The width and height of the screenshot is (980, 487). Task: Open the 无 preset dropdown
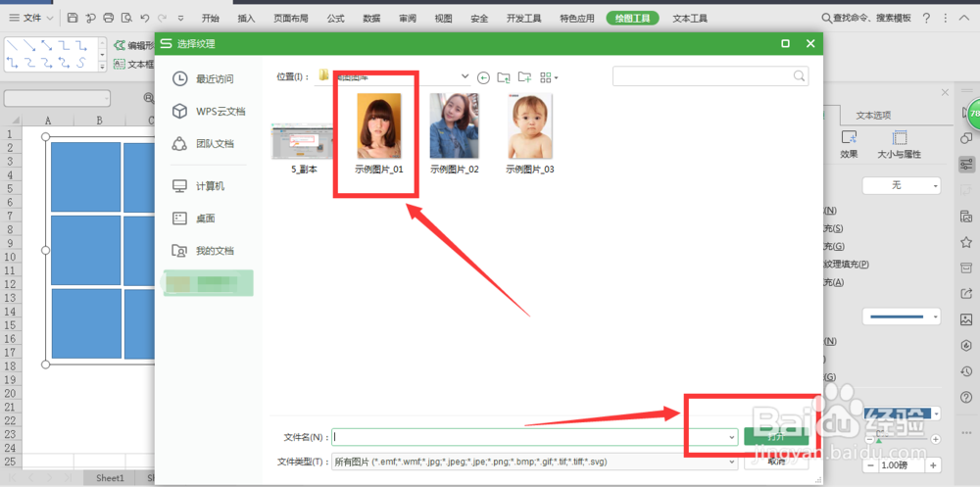[x=902, y=185]
